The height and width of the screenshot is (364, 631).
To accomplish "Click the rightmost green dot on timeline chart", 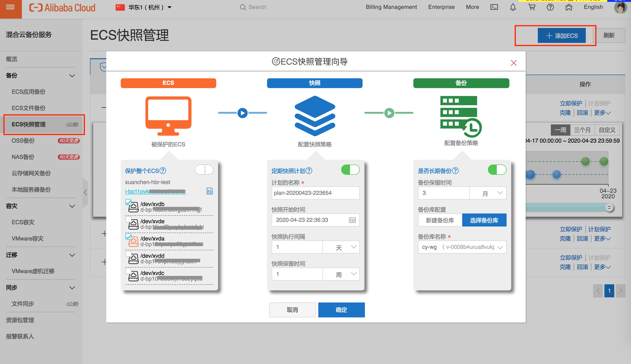I will [604, 161].
